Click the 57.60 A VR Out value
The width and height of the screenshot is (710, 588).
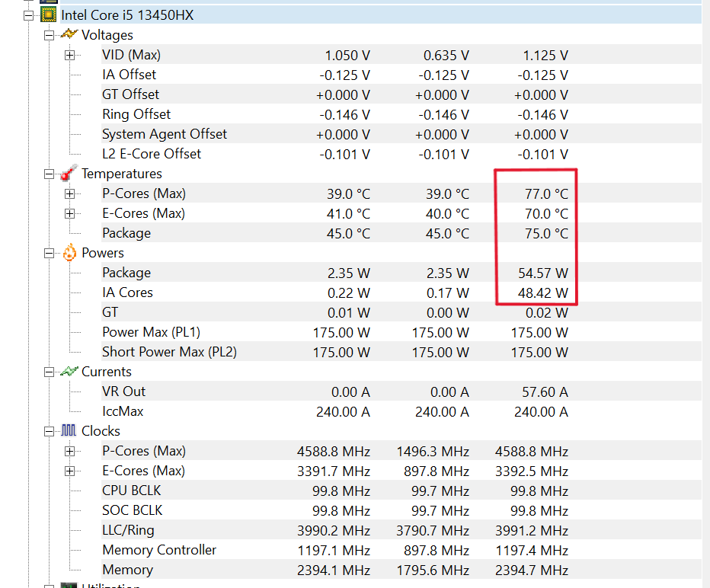545,392
